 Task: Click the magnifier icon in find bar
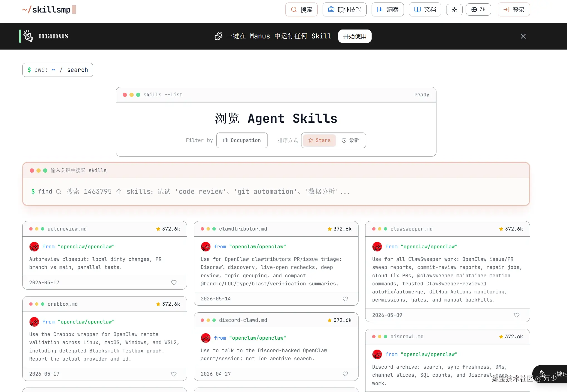tap(58, 192)
